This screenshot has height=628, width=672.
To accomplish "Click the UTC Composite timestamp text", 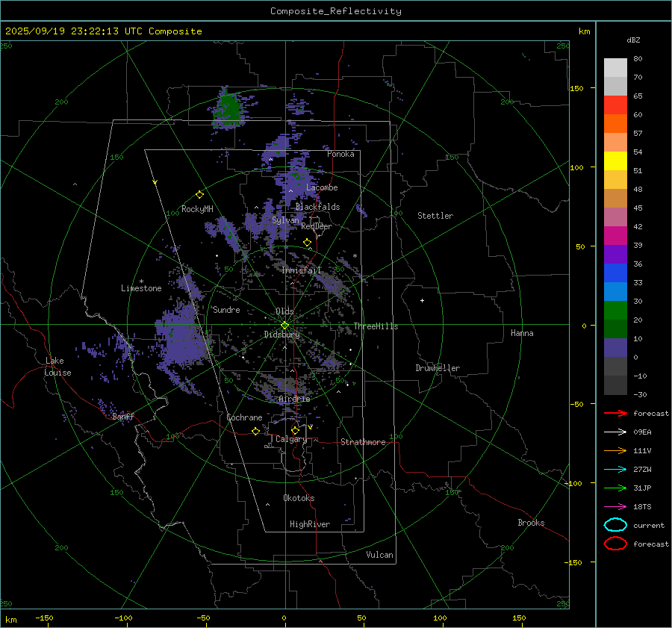I will (x=103, y=31).
